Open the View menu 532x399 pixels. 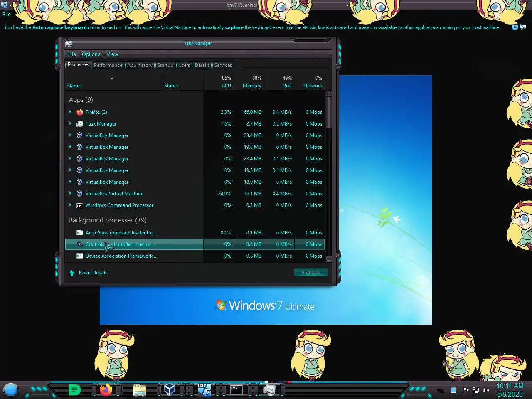112,54
